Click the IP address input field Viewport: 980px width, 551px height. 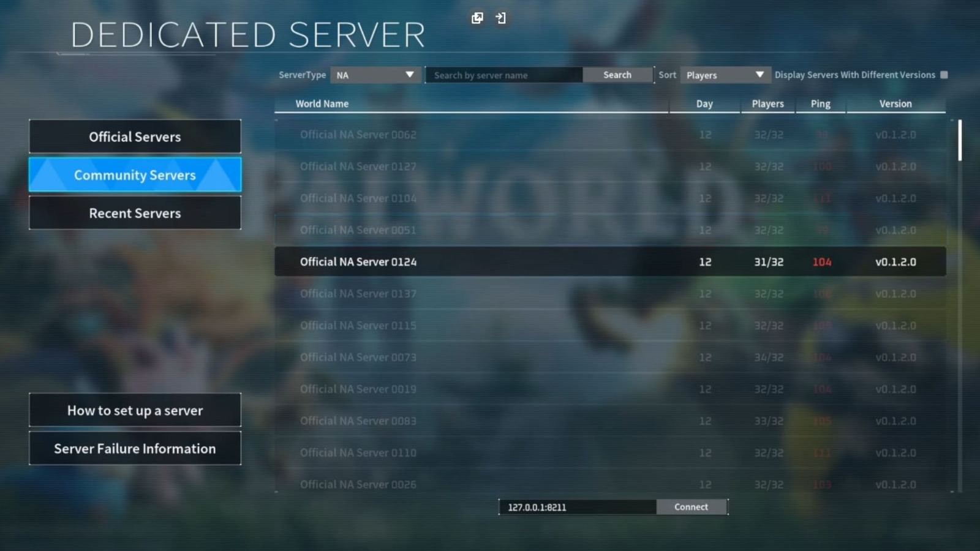tap(576, 507)
